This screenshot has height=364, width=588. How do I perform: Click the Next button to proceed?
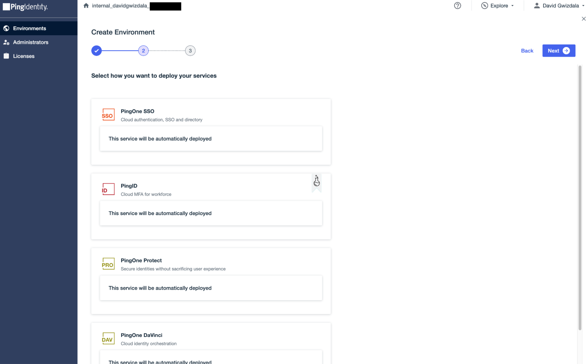pyautogui.click(x=558, y=50)
